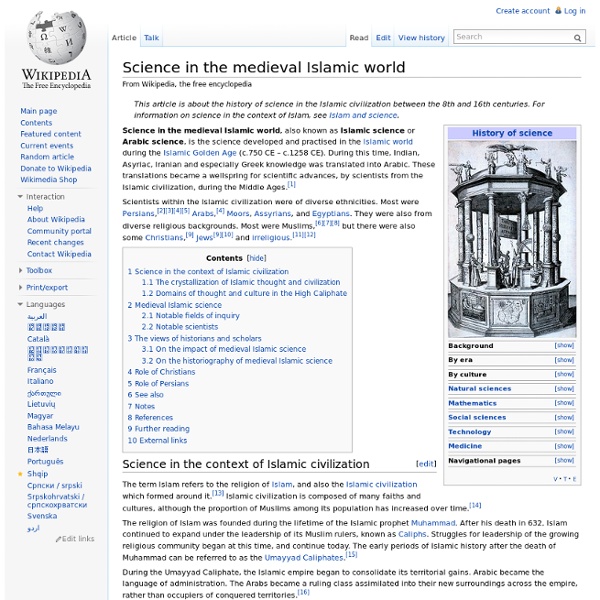Collapse the Languages sidebar section

pyautogui.click(x=20, y=304)
